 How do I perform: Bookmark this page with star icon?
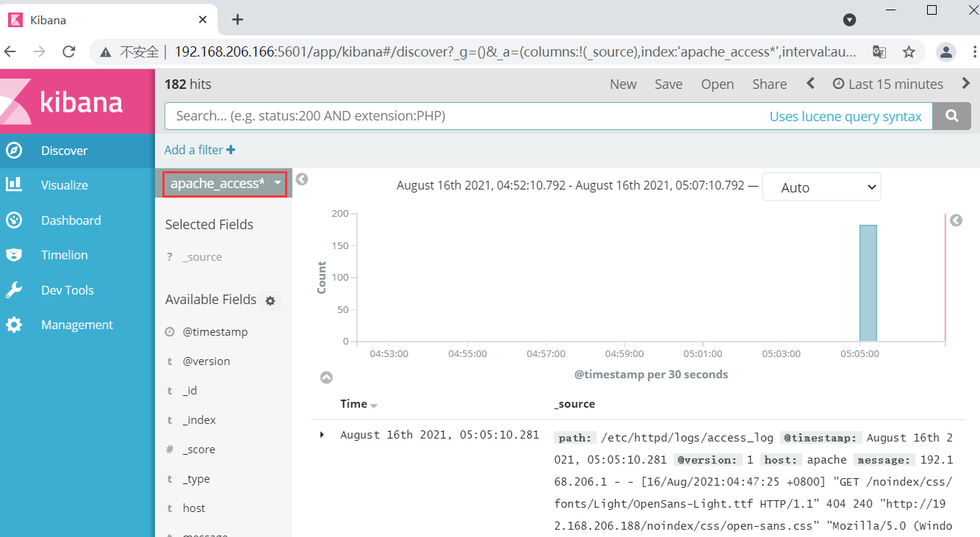(x=909, y=51)
